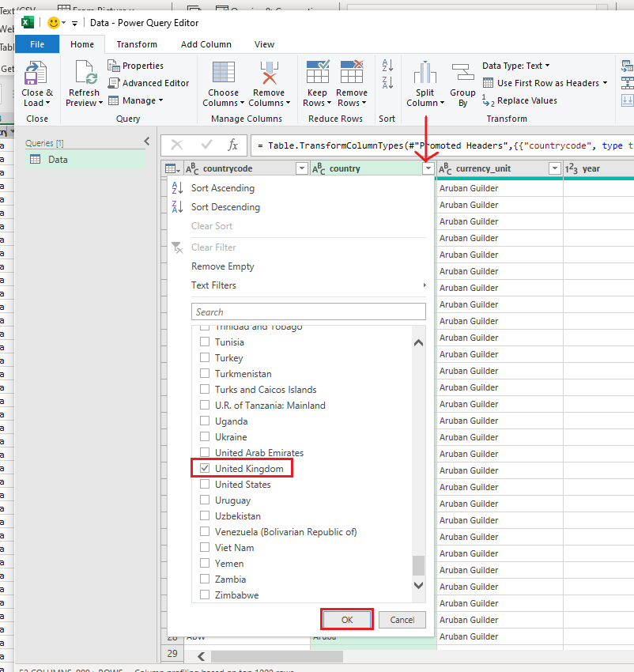Tick the Ukraine checkbox
Screen dimensions: 634x672
(205, 437)
